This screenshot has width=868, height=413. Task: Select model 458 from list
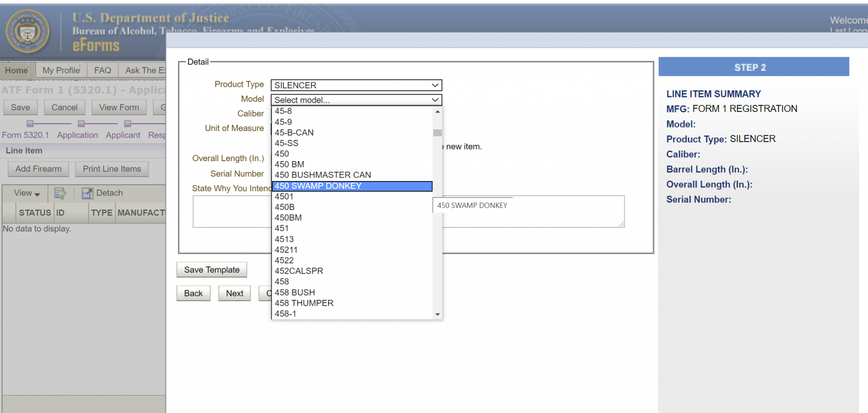pyautogui.click(x=352, y=282)
